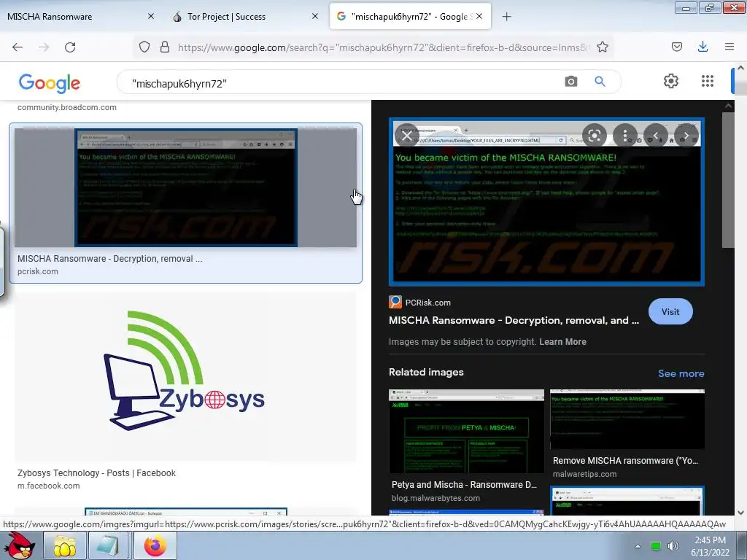Open Pocket save icon

click(x=676, y=47)
